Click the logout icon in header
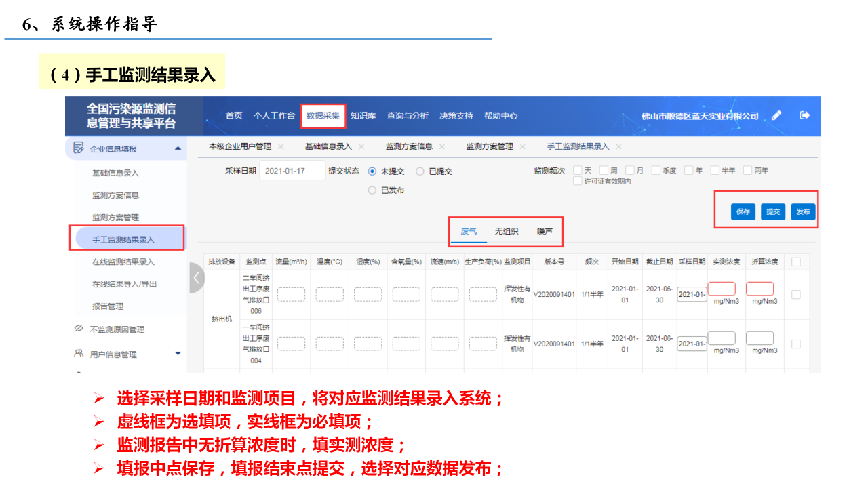The width and height of the screenshot is (868, 488). [805, 115]
